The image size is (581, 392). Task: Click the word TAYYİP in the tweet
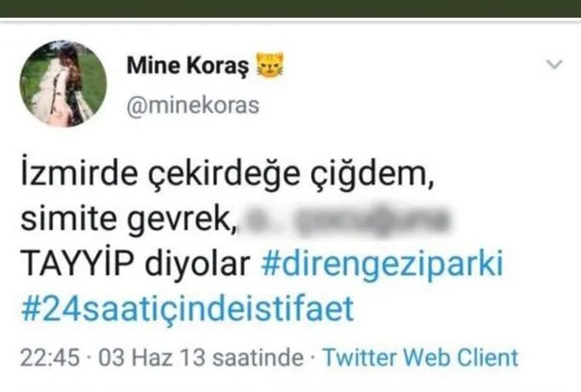[76, 264]
